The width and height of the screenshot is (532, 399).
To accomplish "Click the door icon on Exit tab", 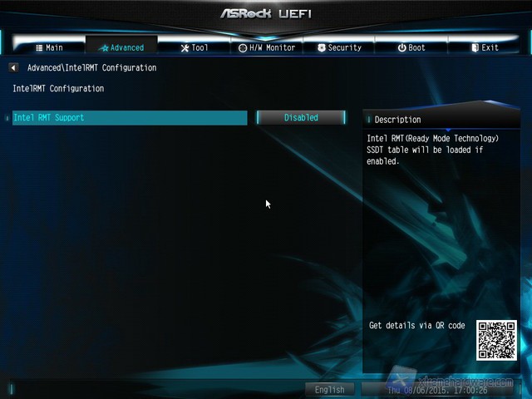I will click(x=475, y=48).
